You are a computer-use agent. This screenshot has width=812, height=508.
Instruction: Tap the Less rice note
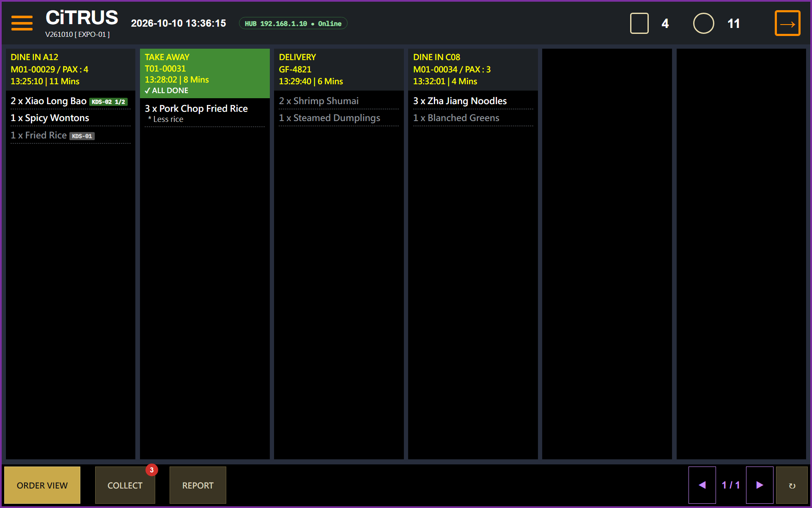coord(166,119)
